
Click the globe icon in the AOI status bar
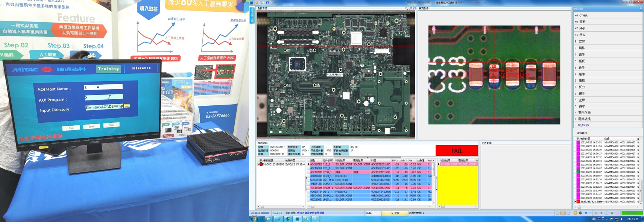point(612,213)
